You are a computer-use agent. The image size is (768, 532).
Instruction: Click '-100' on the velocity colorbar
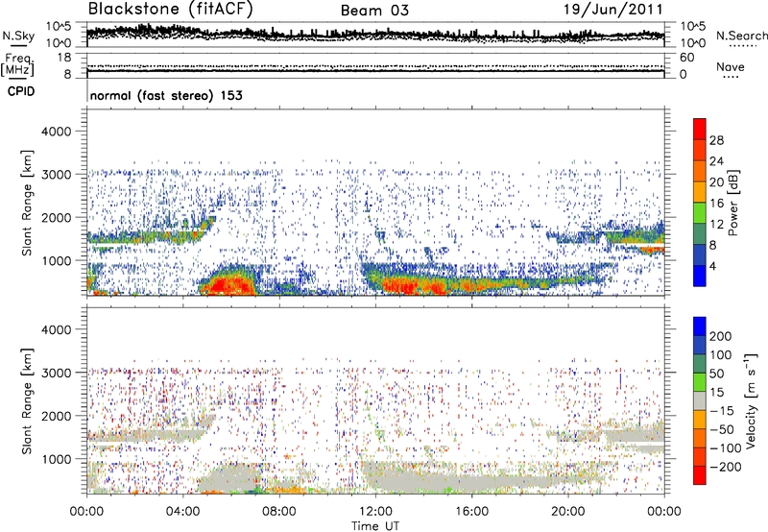point(724,448)
